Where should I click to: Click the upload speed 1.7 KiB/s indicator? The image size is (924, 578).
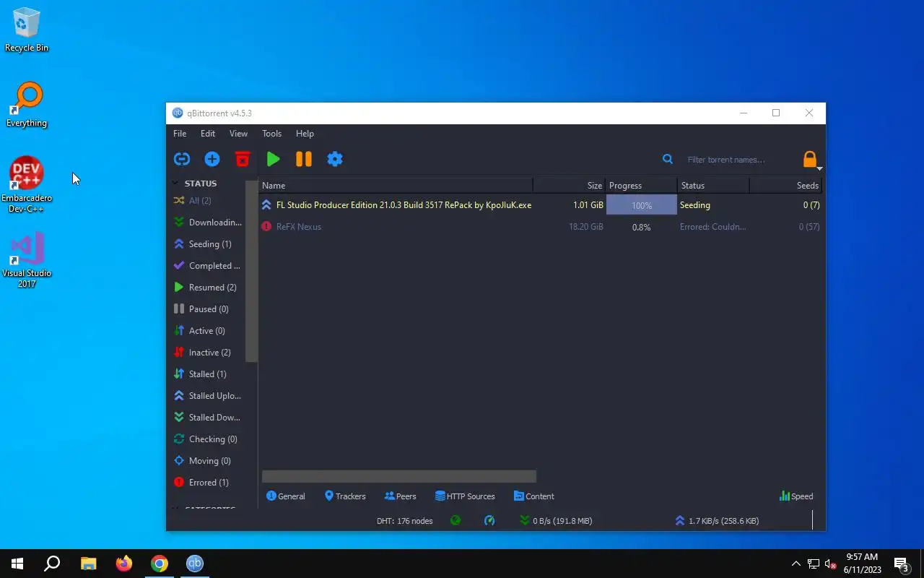pos(717,521)
